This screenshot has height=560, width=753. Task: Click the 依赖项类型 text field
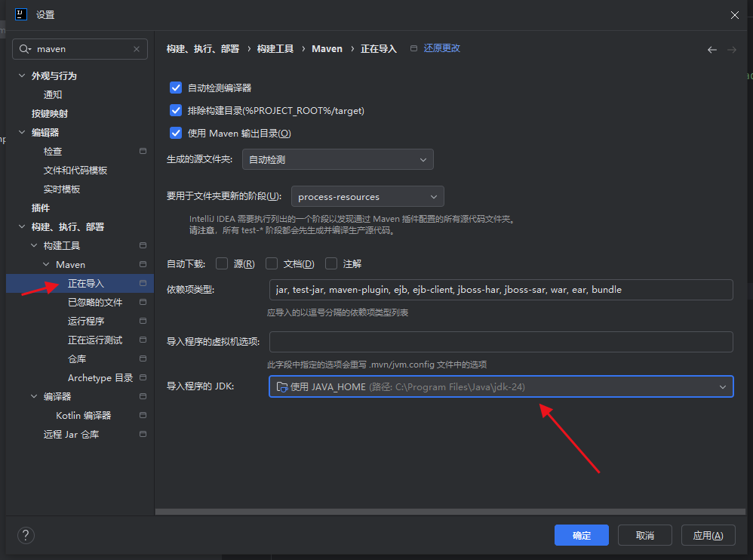(501, 290)
